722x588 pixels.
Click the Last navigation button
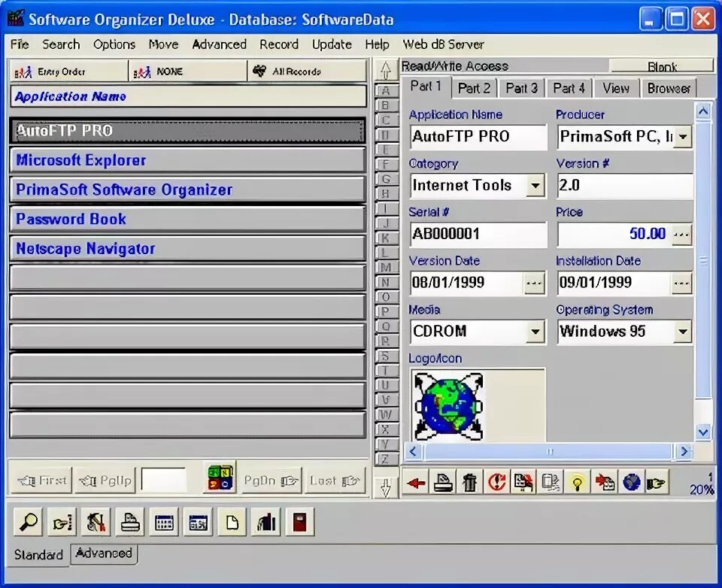click(335, 480)
